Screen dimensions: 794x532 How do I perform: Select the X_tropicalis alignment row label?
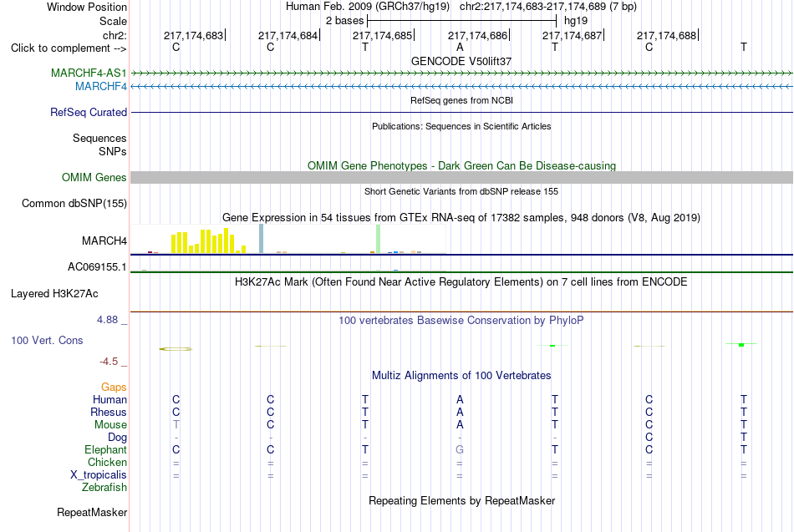pos(99,475)
